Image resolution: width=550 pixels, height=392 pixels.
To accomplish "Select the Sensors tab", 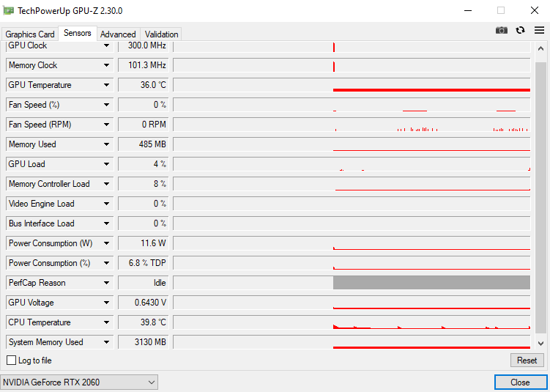I will click(x=78, y=33).
